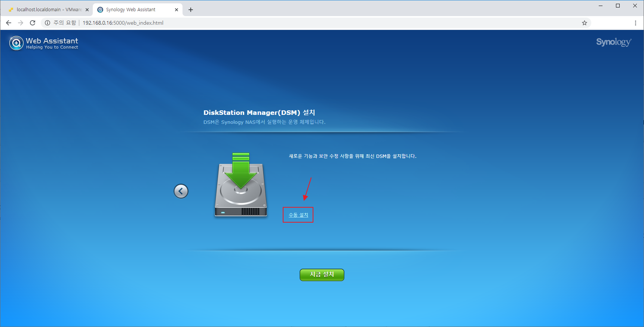
Task: Bookmark this page with star icon
Action: tap(585, 23)
